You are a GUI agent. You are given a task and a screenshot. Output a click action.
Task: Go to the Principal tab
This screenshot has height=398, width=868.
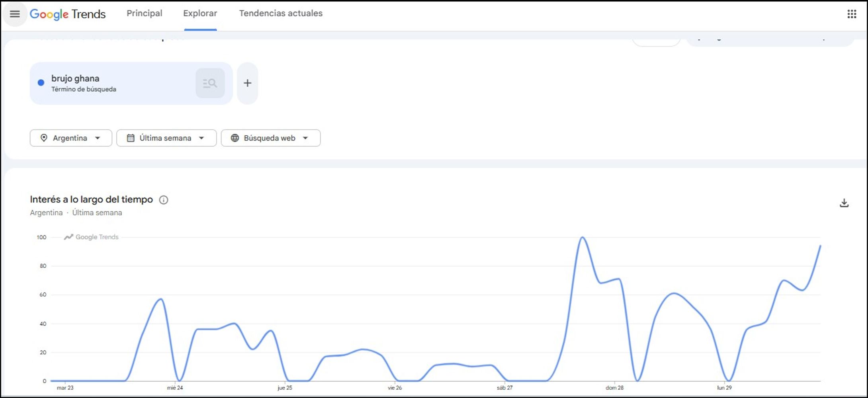pos(145,13)
